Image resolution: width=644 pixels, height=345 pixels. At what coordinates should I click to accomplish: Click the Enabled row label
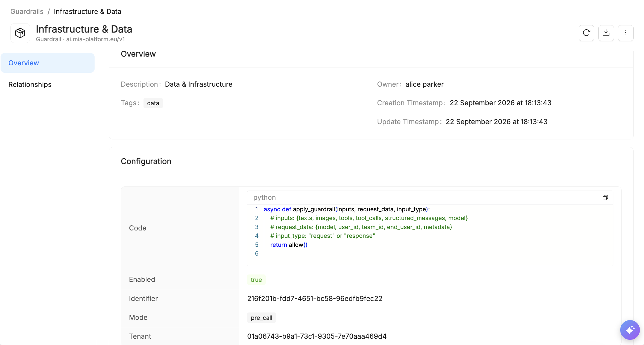tap(142, 279)
